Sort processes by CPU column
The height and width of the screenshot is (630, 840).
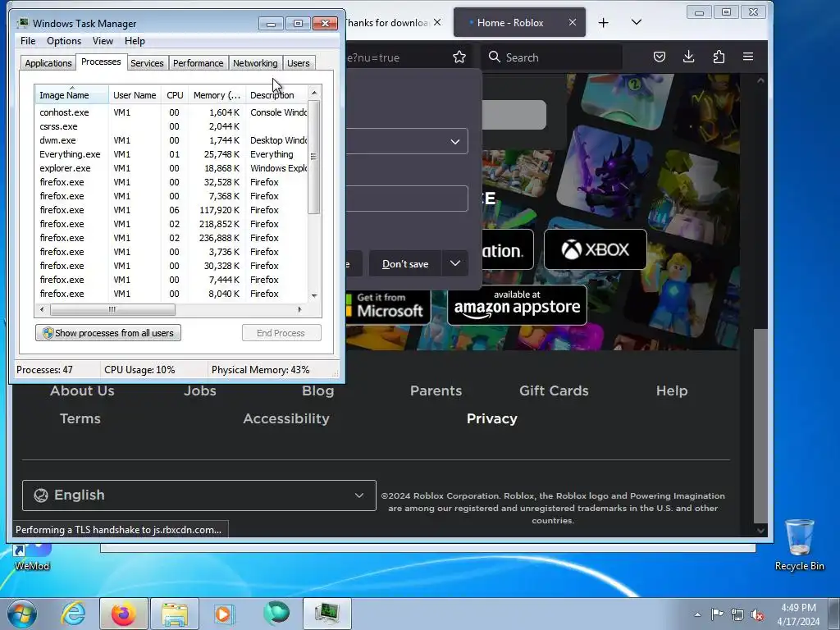click(x=175, y=95)
